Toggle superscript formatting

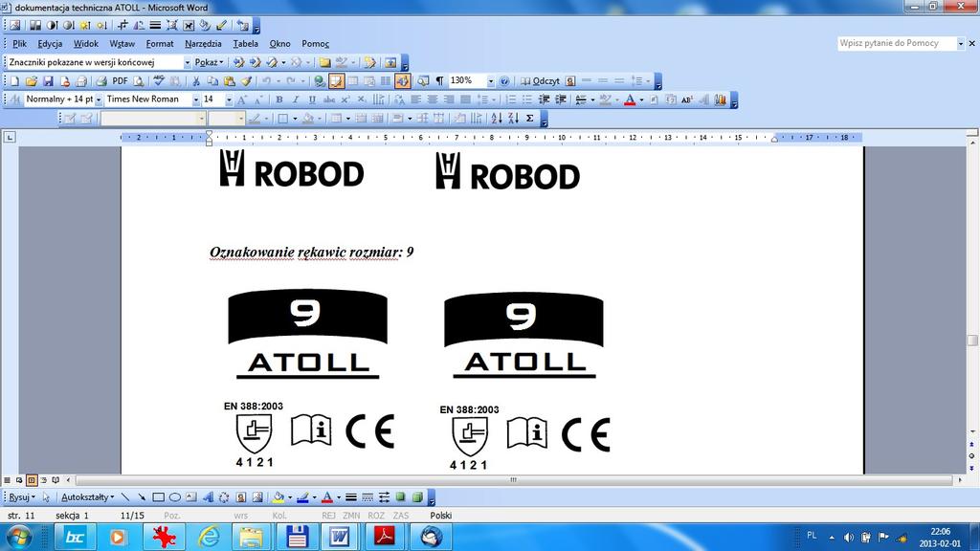point(345,99)
